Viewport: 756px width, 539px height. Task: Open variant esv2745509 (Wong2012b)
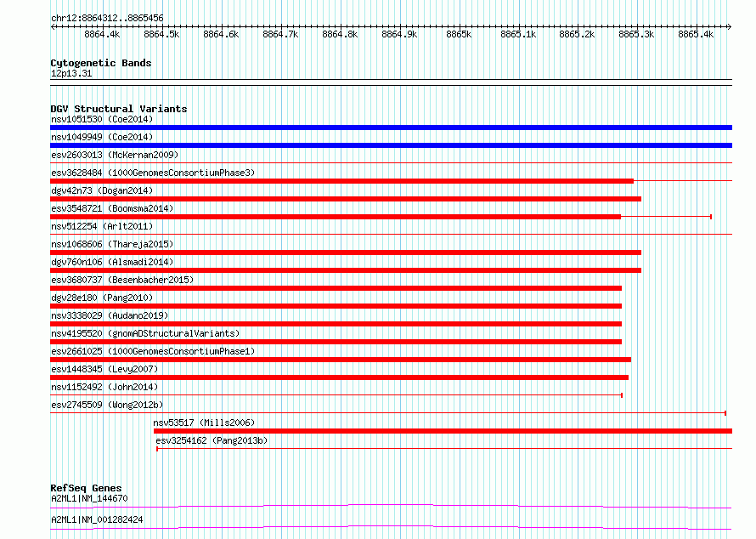click(107, 405)
